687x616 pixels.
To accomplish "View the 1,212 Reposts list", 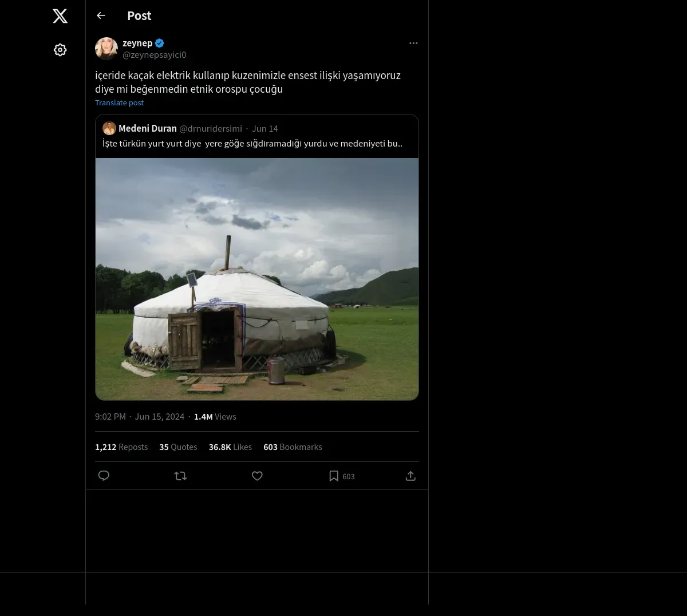I will point(121,447).
